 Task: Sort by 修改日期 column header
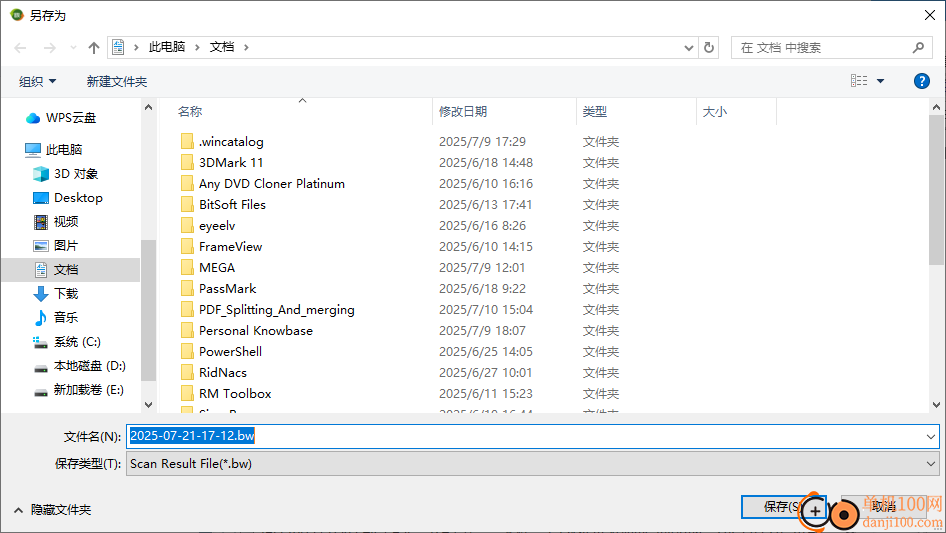tap(463, 112)
